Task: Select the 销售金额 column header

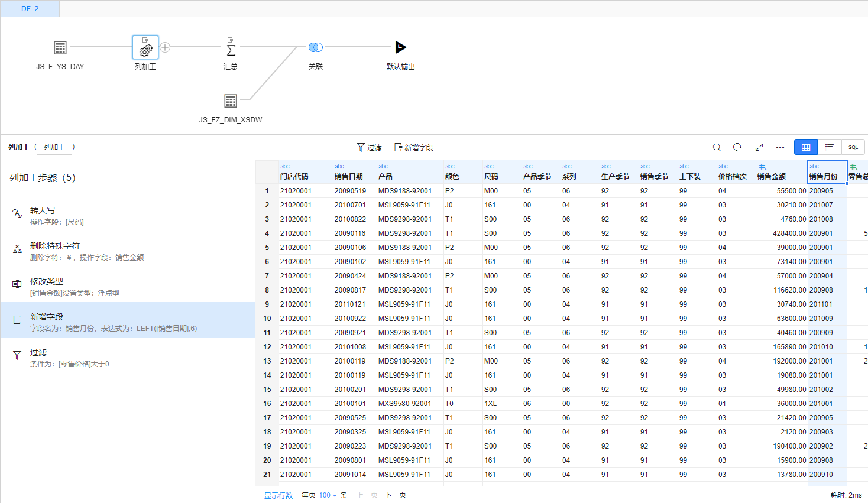Action: [782, 172]
